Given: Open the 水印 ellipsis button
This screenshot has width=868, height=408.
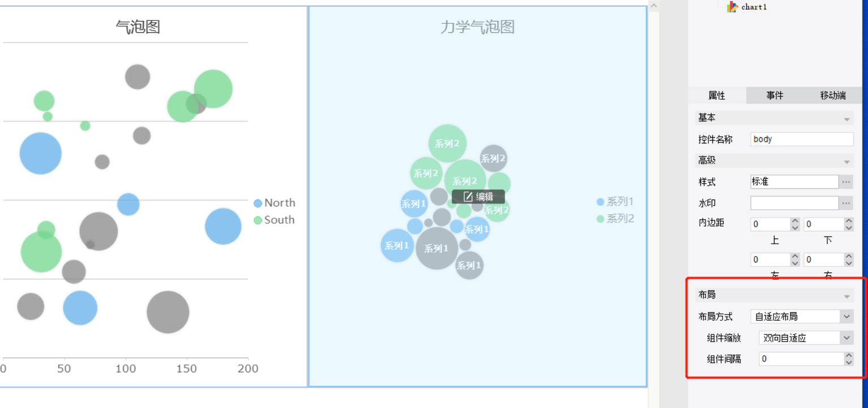Looking at the screenshot, I should pyautogui.click(x=846, y=203).
